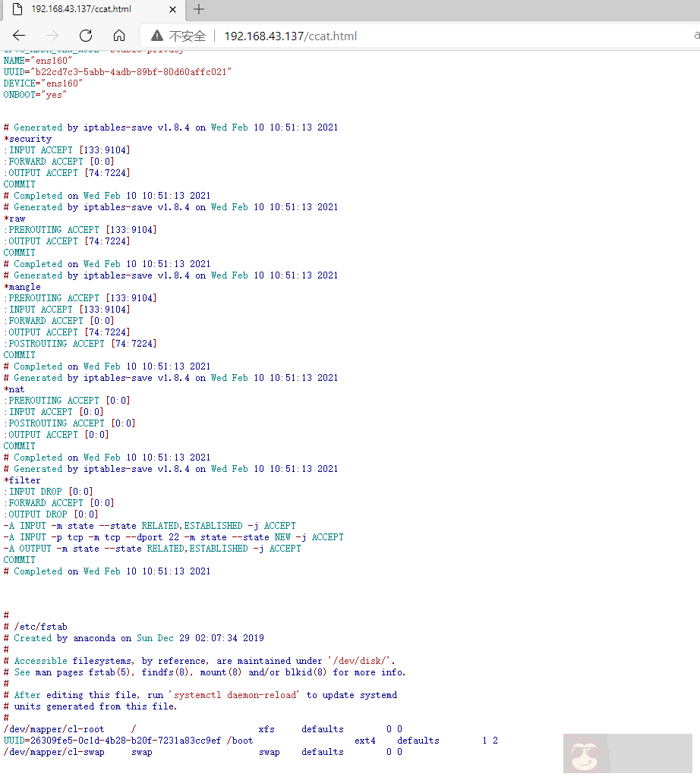Click the page icon on the tab

pos(17,9)
